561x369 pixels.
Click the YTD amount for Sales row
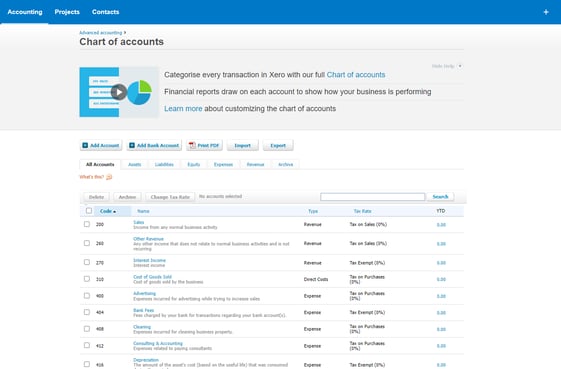click(441, 225)
